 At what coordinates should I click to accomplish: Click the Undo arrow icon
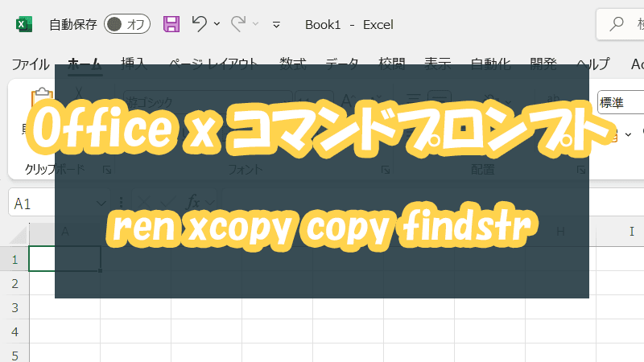click(x=200, y=24)
